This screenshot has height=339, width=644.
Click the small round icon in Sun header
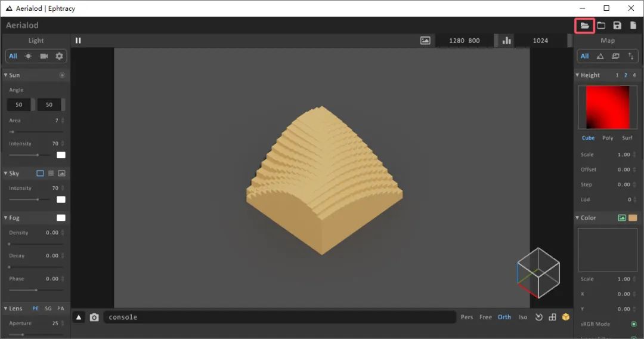click(62, 75)
